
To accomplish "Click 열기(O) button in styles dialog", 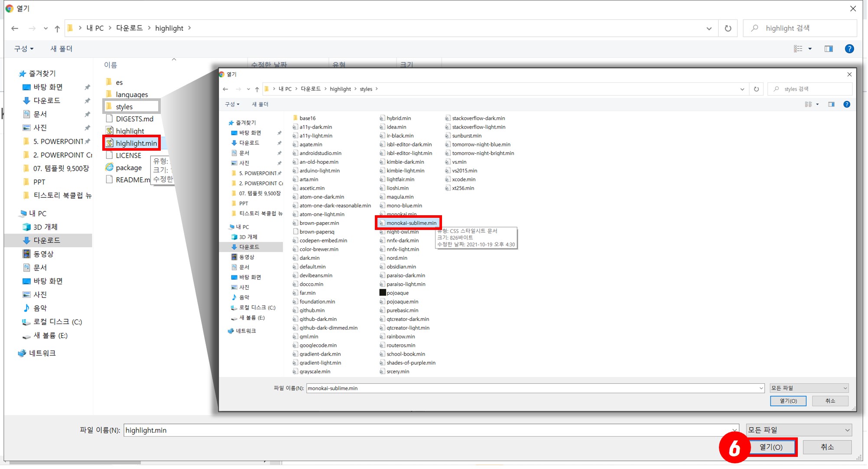I will [x=788, y=401].
